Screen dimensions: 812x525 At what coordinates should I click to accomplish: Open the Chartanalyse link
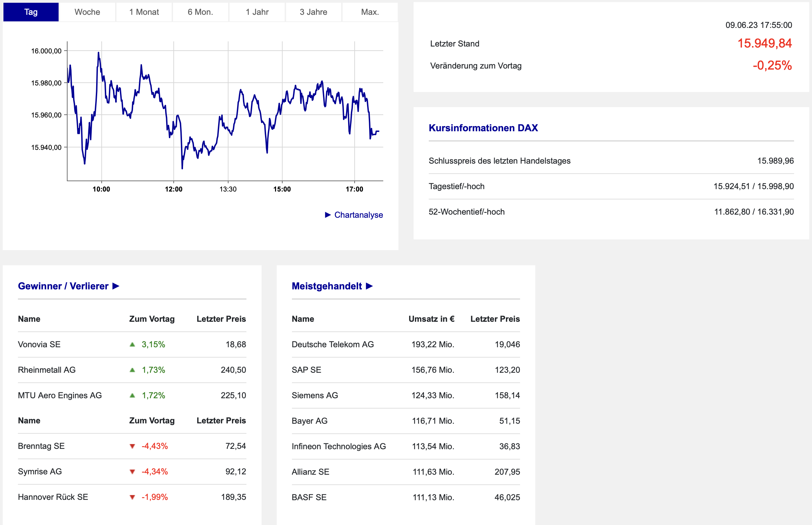coord(358,215)
